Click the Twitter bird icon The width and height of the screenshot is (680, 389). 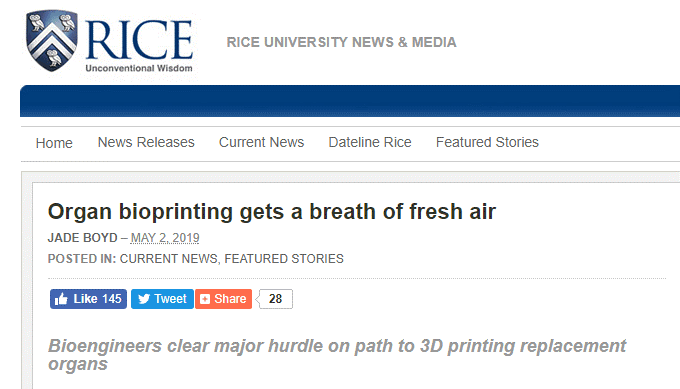coord(144,299)
